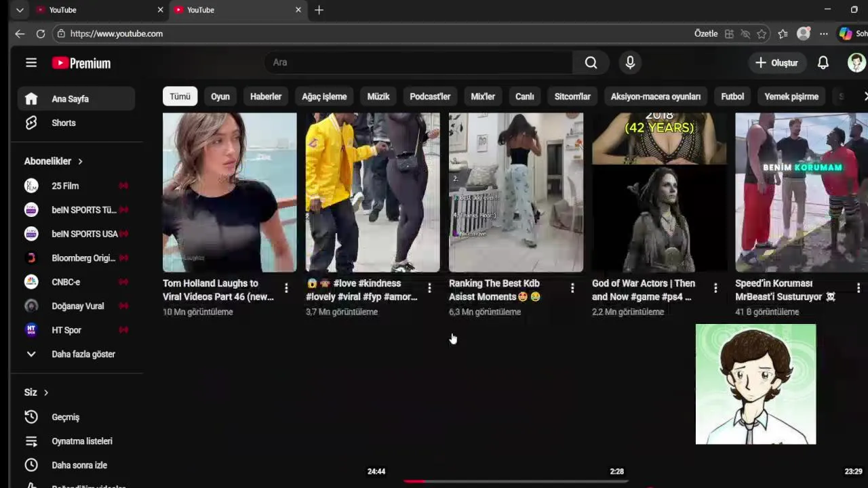Close the first YouTube browser tab
Viewport: 868px width, 488px height.
(160, 10)
